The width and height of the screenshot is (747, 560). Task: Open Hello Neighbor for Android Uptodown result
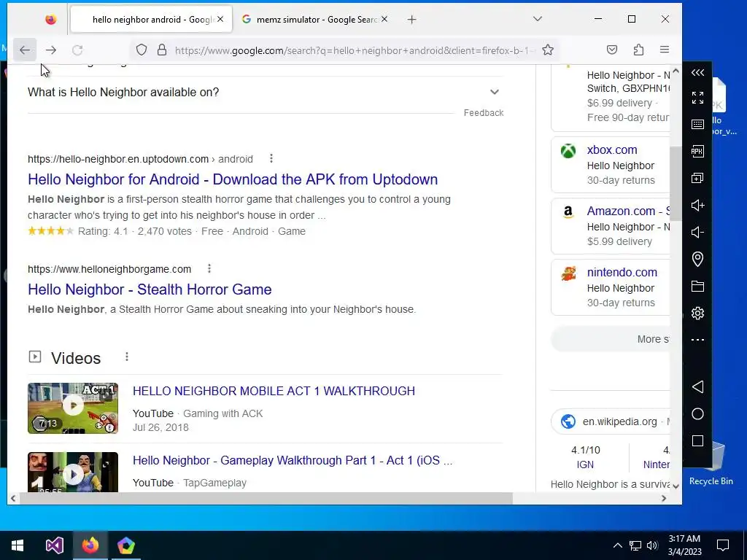233,179
